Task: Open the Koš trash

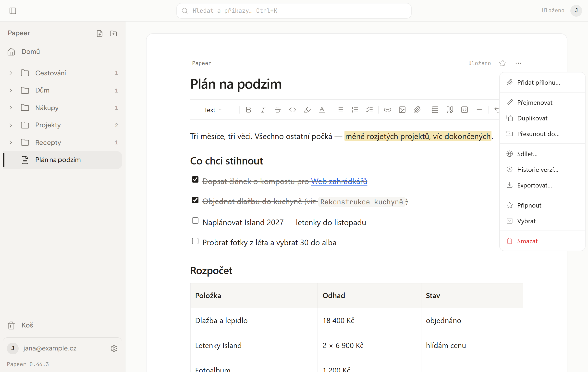Action: pos(62,325)
